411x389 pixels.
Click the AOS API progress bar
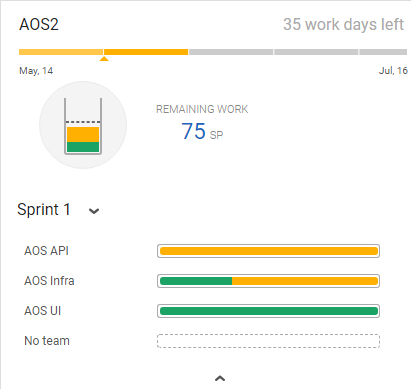click(268, 251)
